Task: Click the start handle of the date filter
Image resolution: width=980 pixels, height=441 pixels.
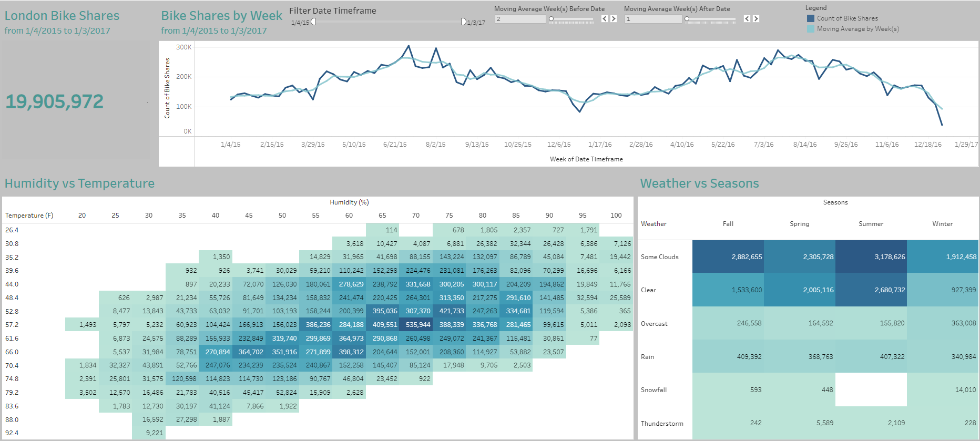Action: click(314, 22)
